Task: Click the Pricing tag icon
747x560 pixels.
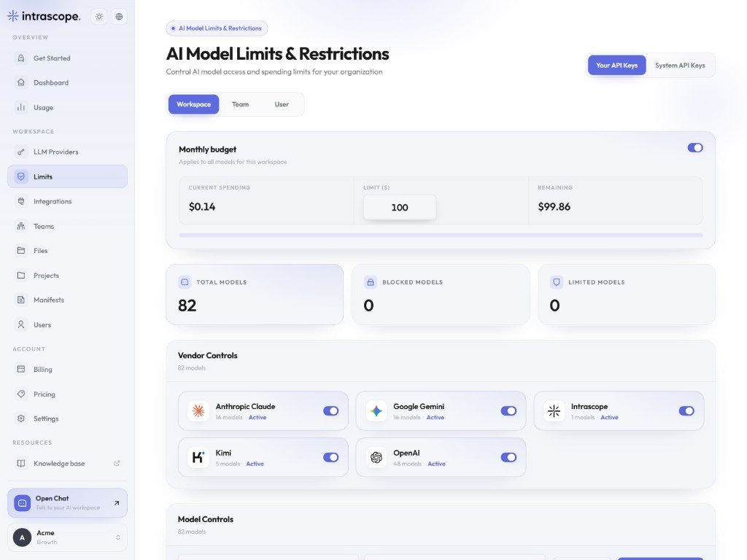Action: tap(21, 394)
